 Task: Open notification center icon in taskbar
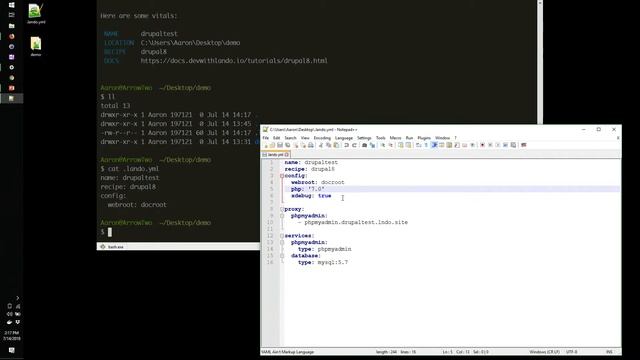[11, 350]
